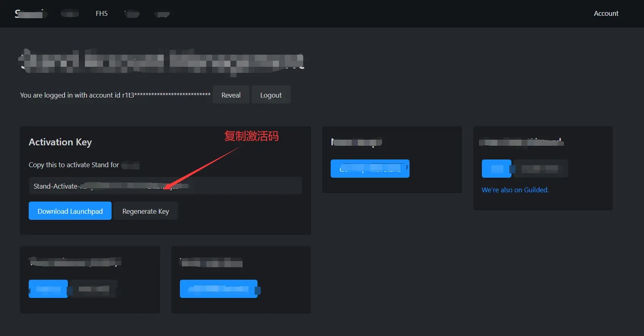The height and width of the screenshot is (336, 644).
Task: Click the masked account id text
Action: tap(115, 95)
